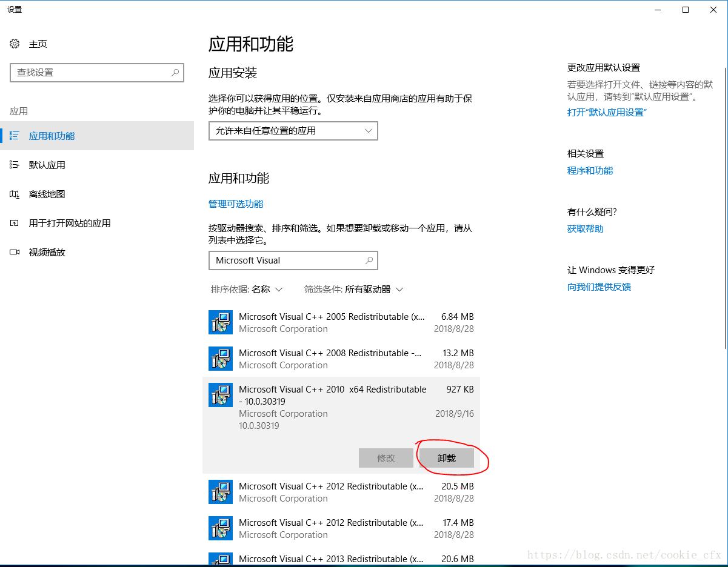This screenshot has width=728, height=567.
Task: Click the first Visual C++ 2012 app icon
Action: (x=221, y=492)
